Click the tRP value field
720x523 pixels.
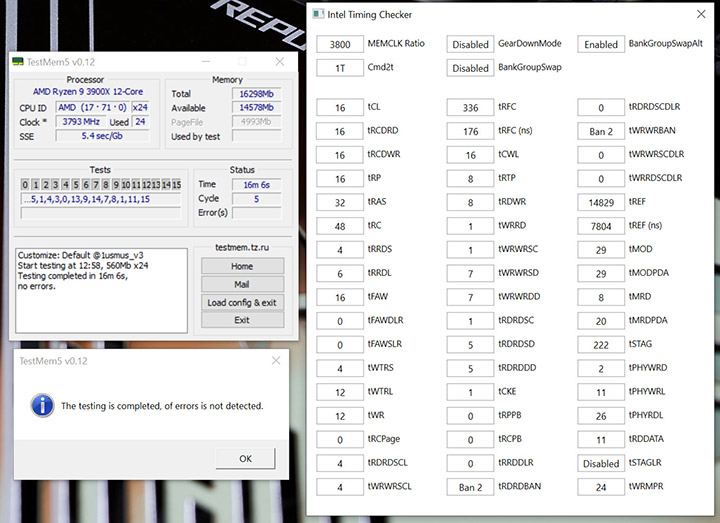(340, 179)
